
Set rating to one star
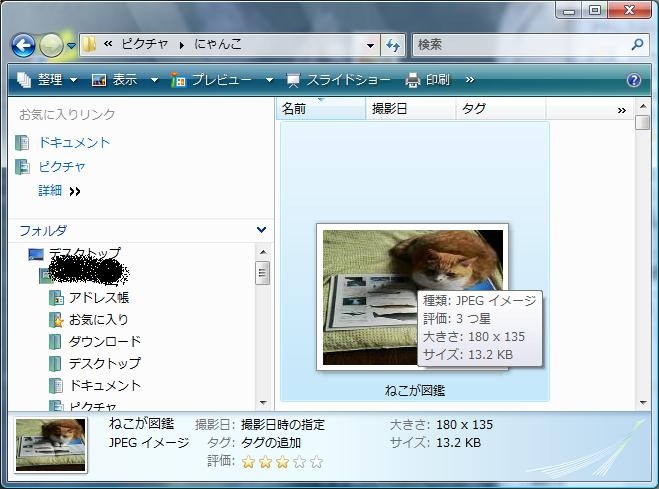click(248, 462)
